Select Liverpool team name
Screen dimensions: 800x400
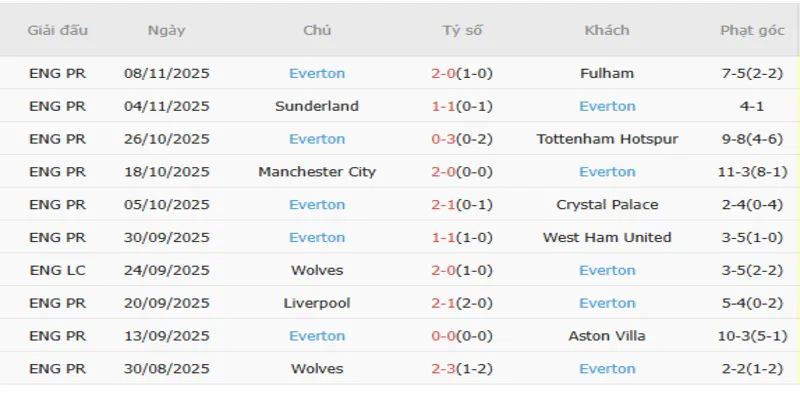click(317, 303)
